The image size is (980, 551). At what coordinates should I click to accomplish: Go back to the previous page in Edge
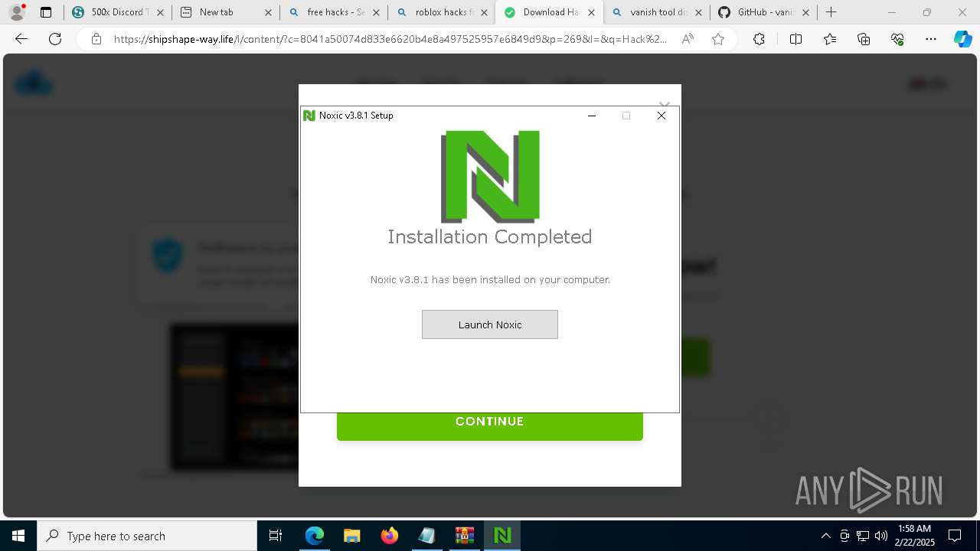tap(21, 39)
